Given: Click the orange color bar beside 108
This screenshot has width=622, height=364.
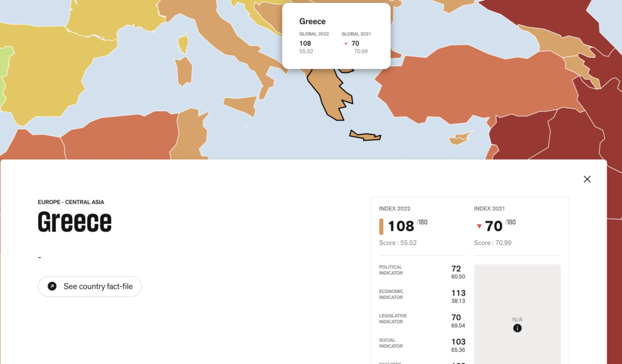Looking at the screenshot, I should click(x=381, y=226).
